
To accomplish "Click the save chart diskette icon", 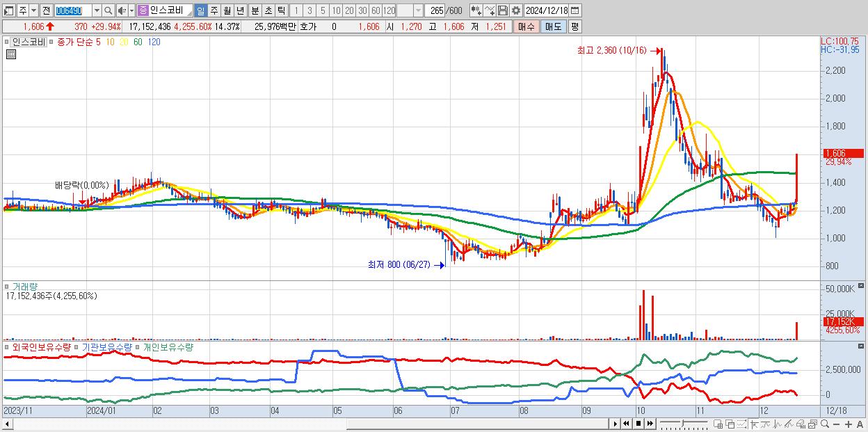I will coord(503,10).
